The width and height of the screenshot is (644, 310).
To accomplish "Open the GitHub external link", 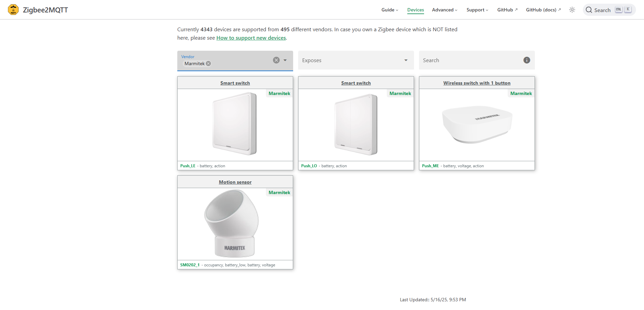I will tap(507, 10).
